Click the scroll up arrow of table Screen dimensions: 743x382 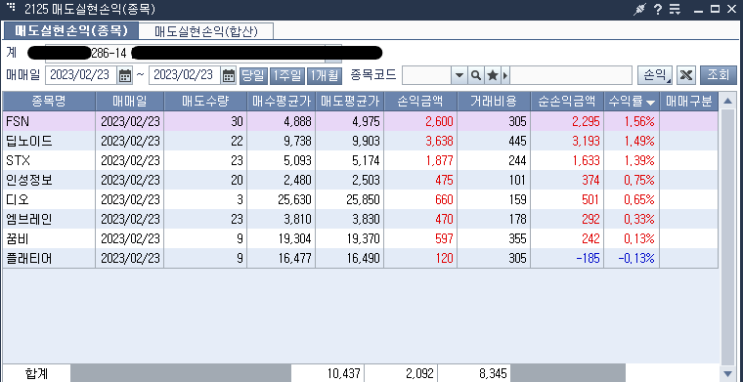[x=727, y=100]
